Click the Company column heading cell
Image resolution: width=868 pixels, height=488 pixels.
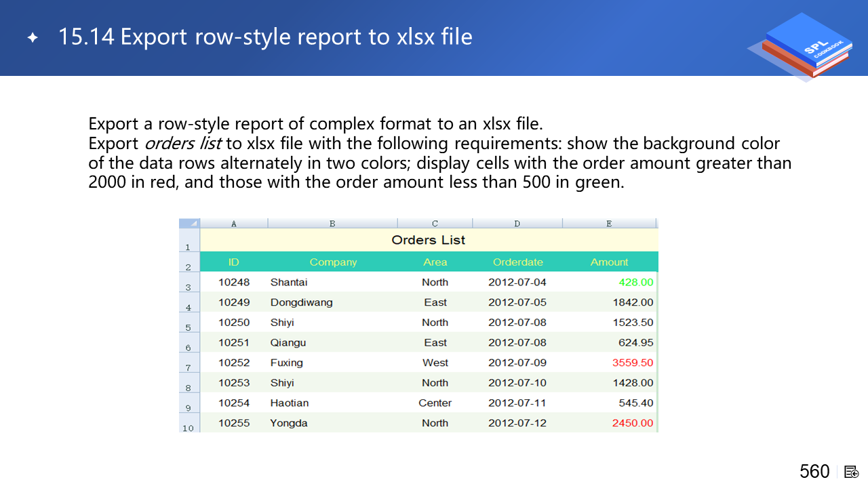click(x=333, y=262)
